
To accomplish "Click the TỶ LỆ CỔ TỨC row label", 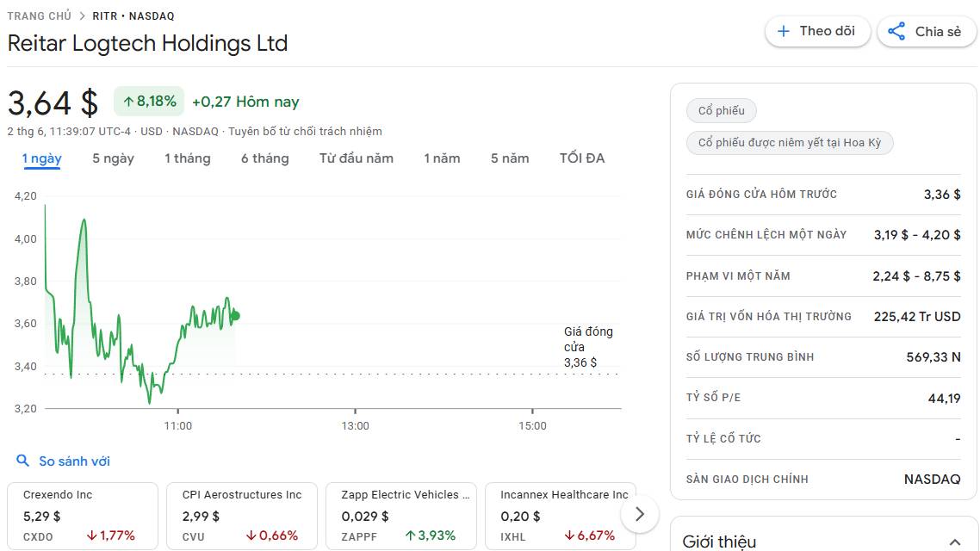I will 723,438.
